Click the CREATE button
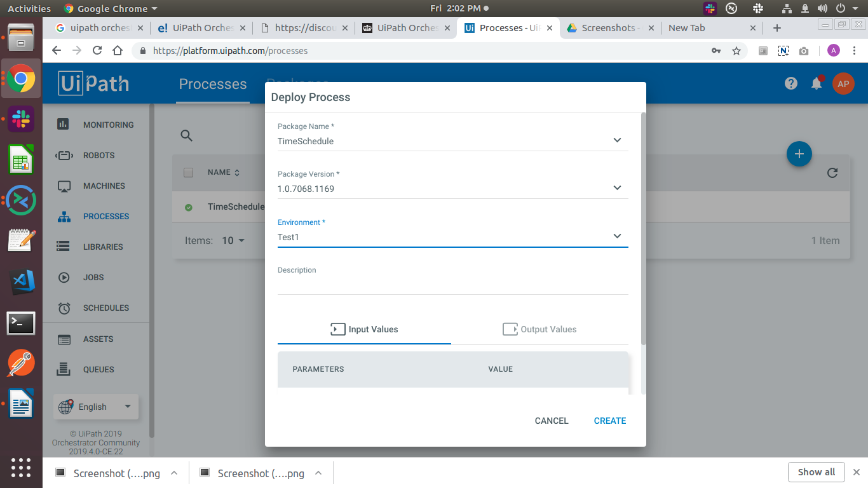Screen dimensions: 868x488 610,421
